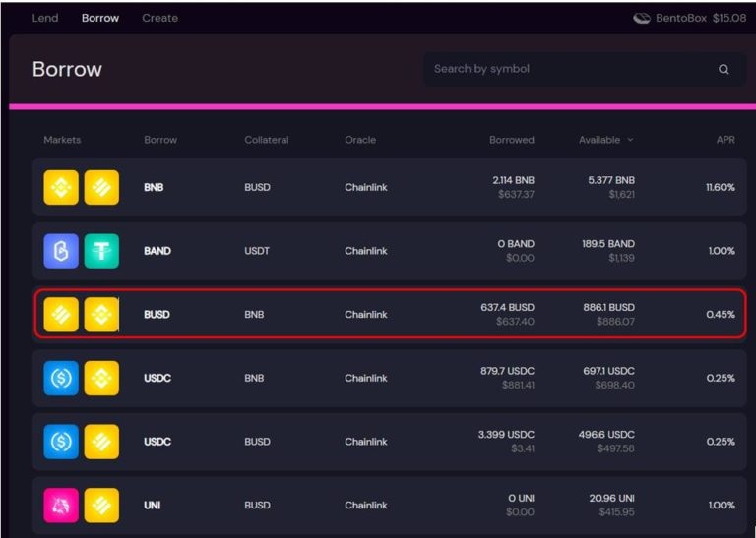Click the Oracle column header
Screen dimensions: 756x538
pyautogui.click(x=360, y=140)
